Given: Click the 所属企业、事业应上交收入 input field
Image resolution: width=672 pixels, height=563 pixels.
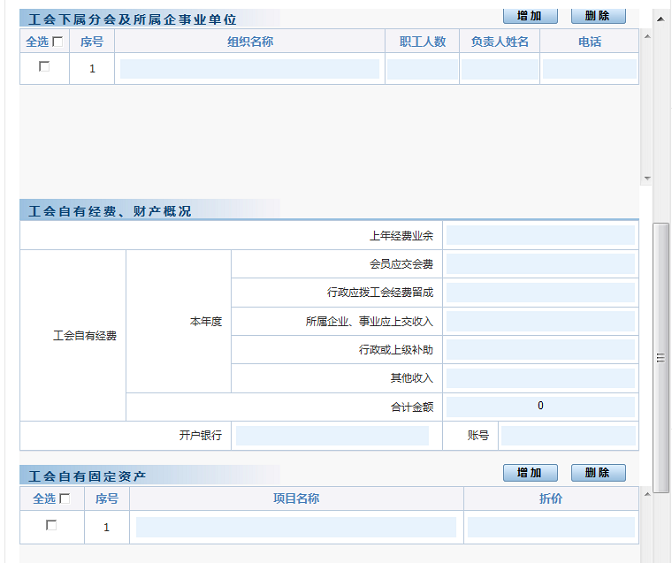Looking at the screenshot, I should (x=540, y=321).
